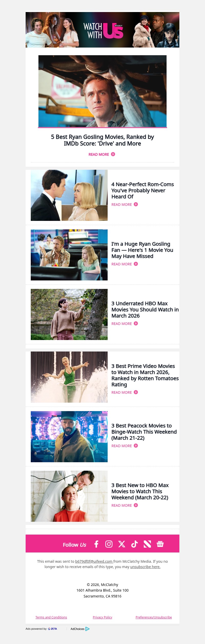Open the Google News icon link
This screenshot has width=205, height=644.
[160, 544]
